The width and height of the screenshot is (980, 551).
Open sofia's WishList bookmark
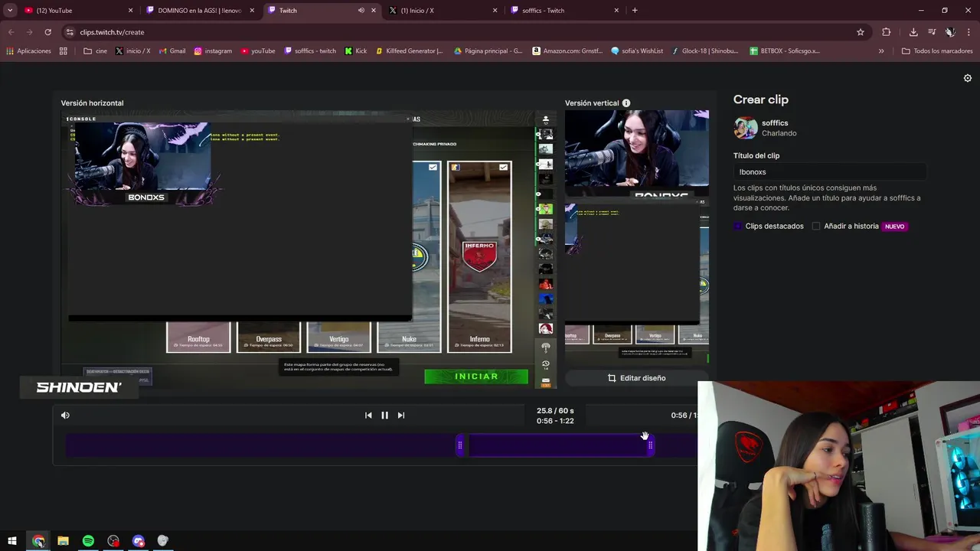coord(637,51)
